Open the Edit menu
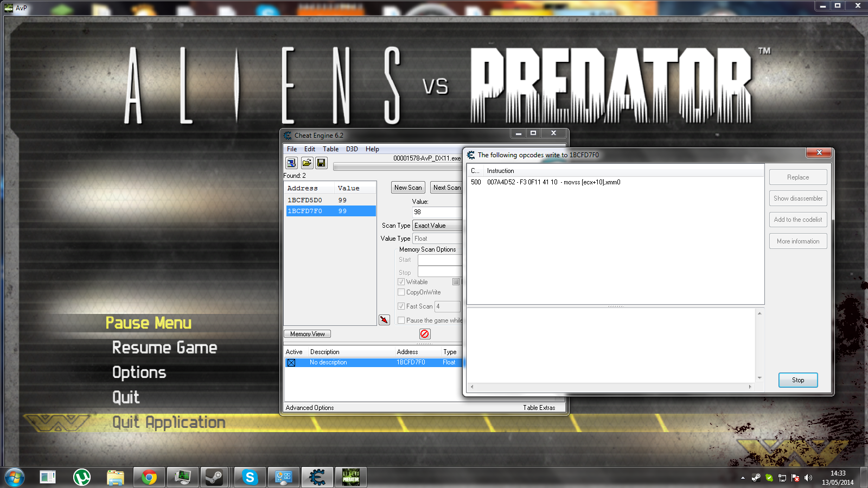 coord(310,149)
